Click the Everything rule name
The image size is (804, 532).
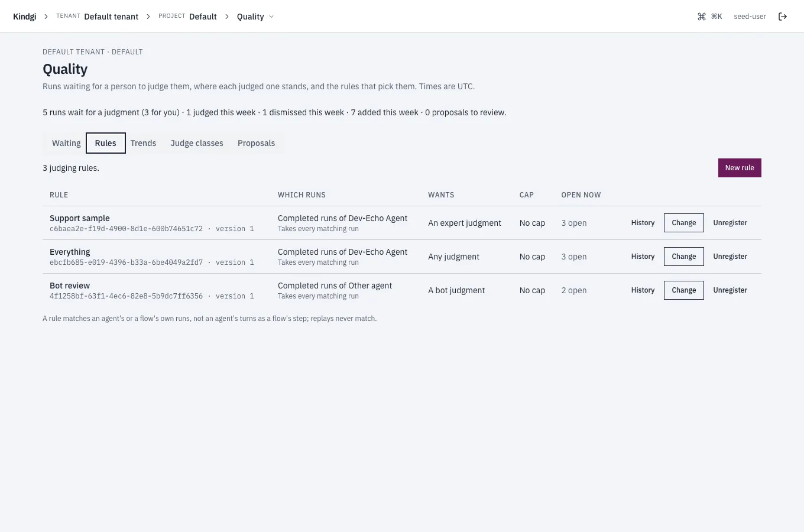tap(70, 252)
